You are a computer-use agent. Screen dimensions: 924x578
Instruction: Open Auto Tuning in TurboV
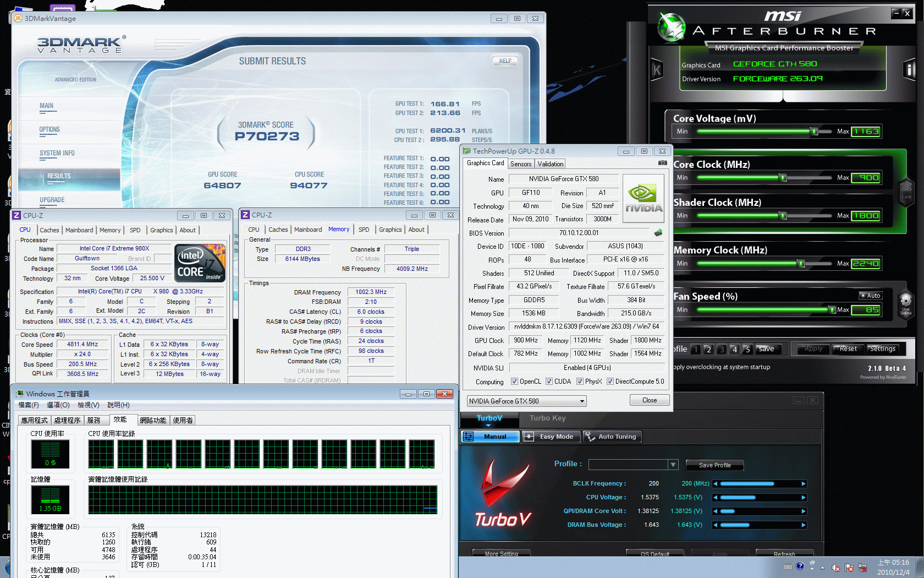pos(612,437)
